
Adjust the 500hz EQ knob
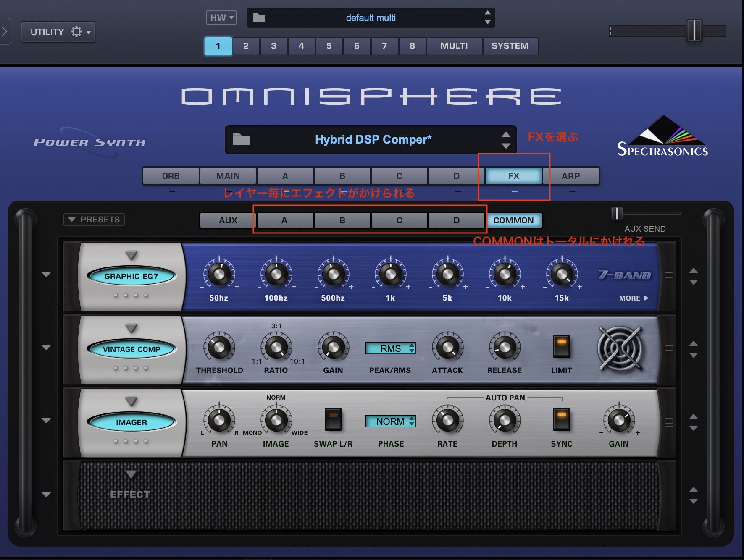pos(333,274)
